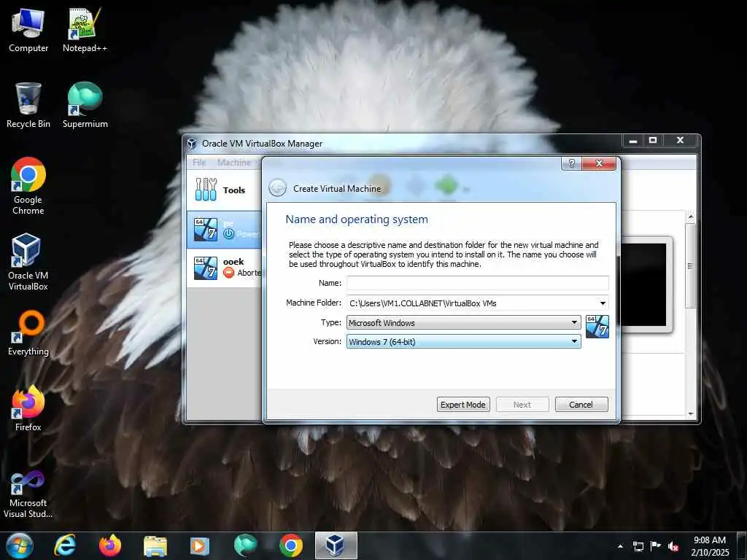This screenshot has width=747, height=560.
Task: Select the Recycle Bin icon
Action: [28, 105]
